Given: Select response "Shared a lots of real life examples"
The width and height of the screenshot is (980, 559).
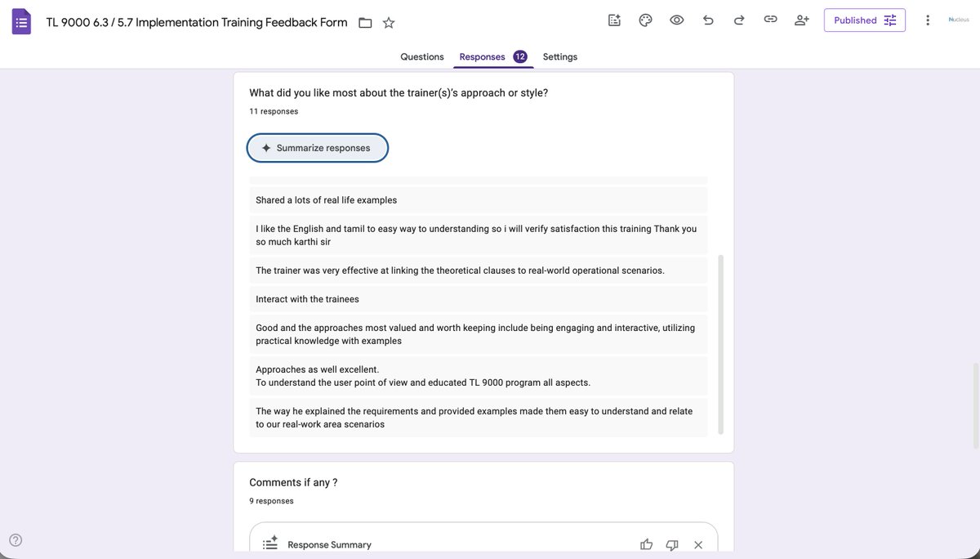Looking at the screenshot, I should coord(479,200).
